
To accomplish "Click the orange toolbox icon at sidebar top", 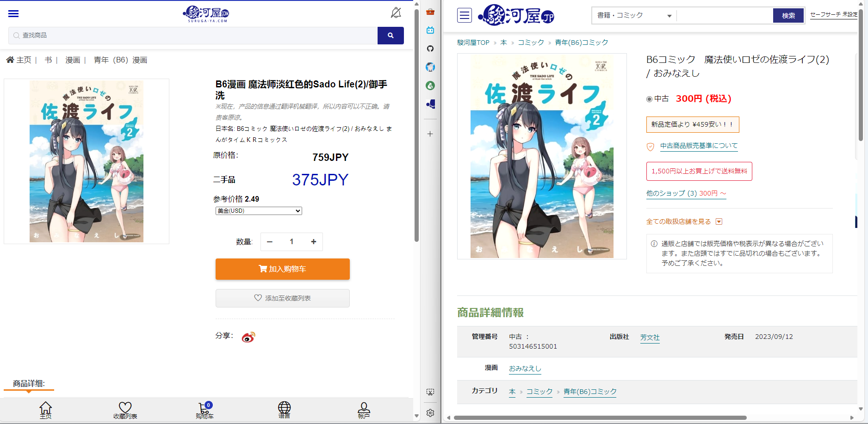I will tap(430, 12).
